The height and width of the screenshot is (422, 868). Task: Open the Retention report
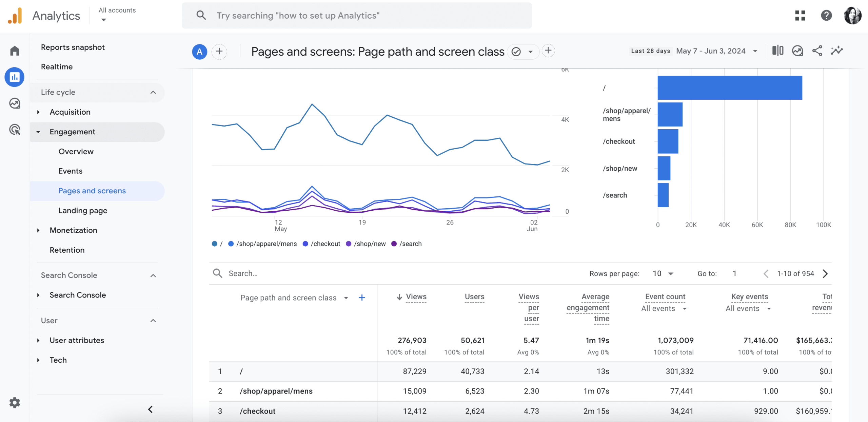point(67,250)
